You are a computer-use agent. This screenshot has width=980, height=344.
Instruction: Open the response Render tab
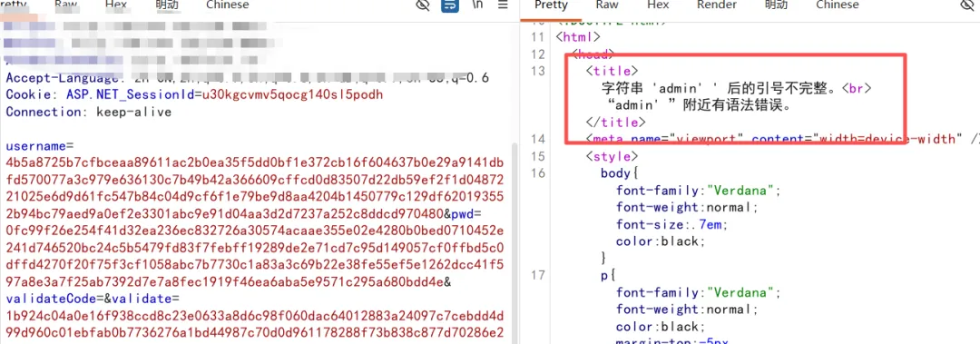tap(716, 5)
